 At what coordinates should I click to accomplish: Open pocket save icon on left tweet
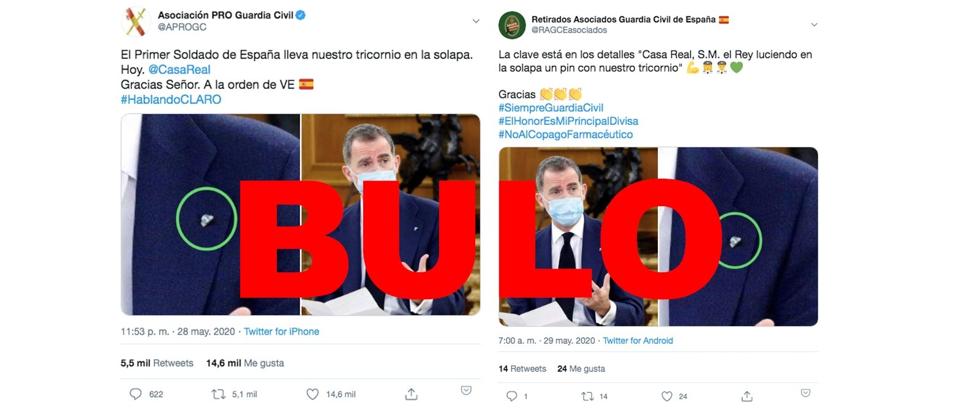[466, 390]
